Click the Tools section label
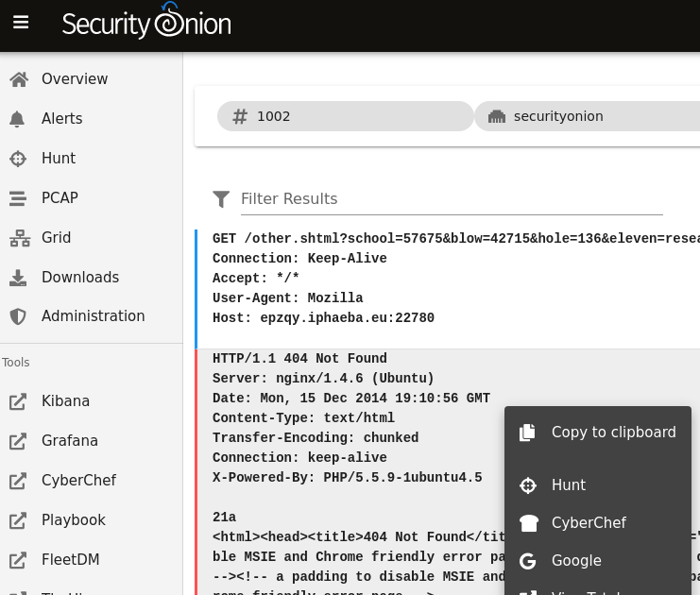The height and width of the screenshot is (595, 700). point(16,363)
